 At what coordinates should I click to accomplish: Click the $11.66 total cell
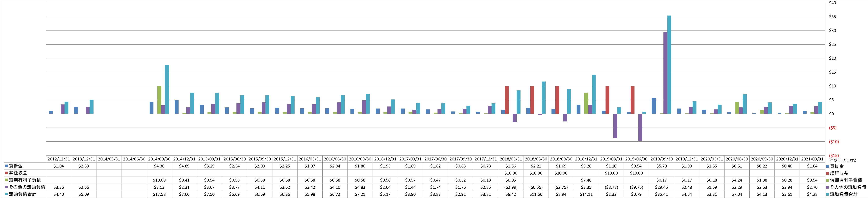[536, 194]
